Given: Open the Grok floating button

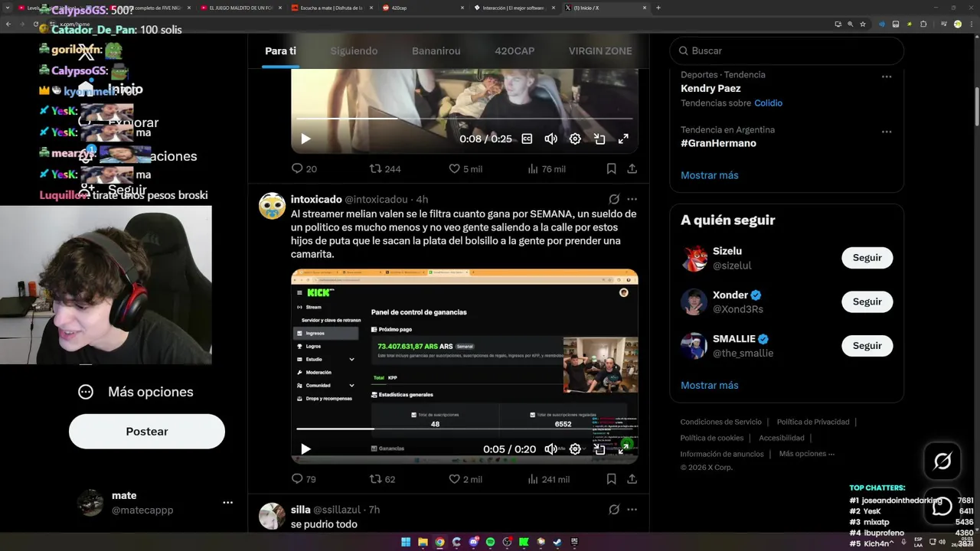Looking at the screenshot, I should click(942, 461).
